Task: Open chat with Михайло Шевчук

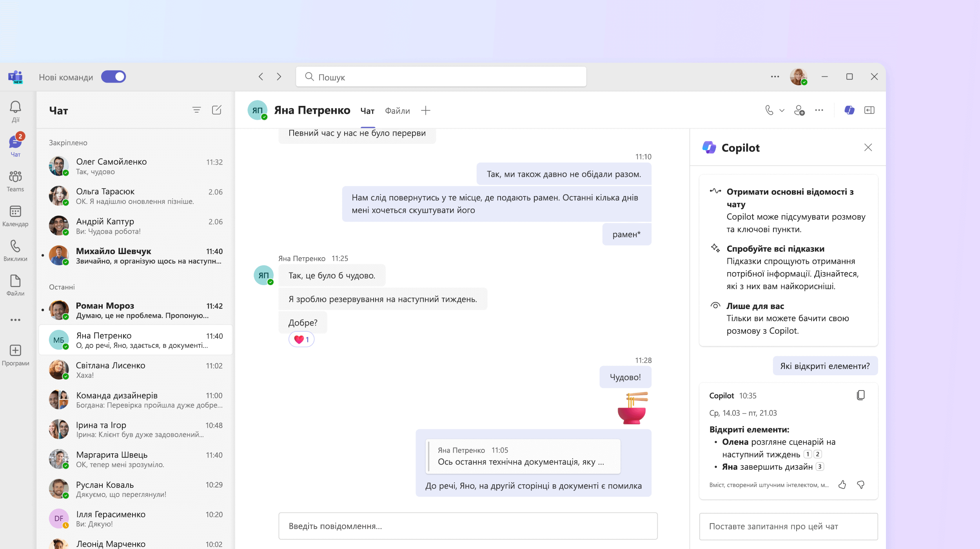Action: tap(136, 256)
